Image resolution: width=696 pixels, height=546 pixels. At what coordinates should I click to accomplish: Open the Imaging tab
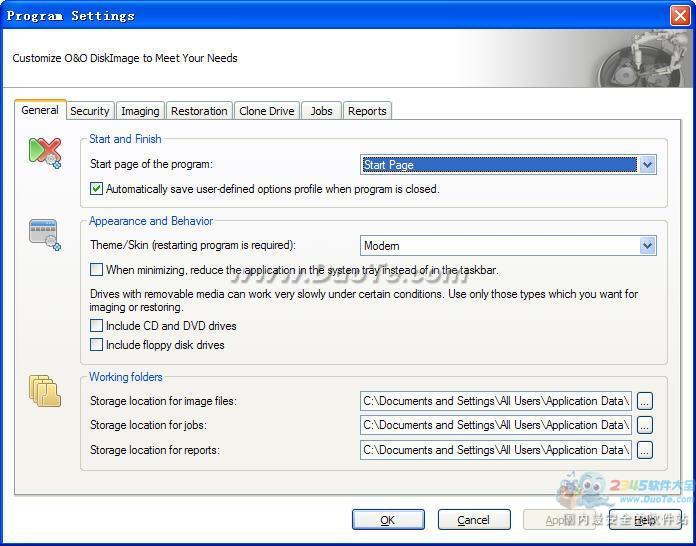pyautogui.click(x=140, y=111)
